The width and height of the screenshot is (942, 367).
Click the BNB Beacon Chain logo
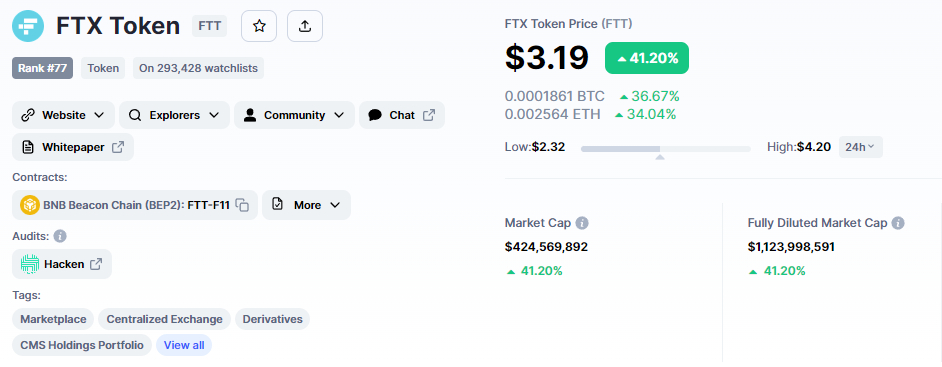[29, 205]
